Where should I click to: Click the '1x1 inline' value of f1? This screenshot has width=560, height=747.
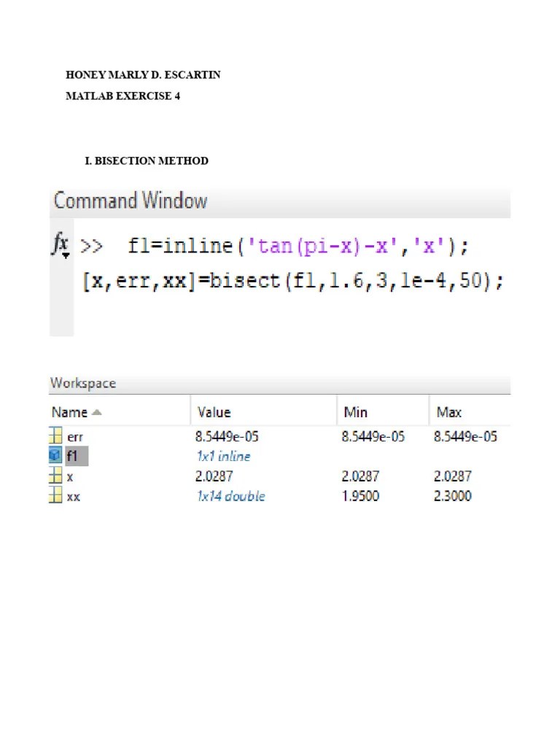pos(223,457)
